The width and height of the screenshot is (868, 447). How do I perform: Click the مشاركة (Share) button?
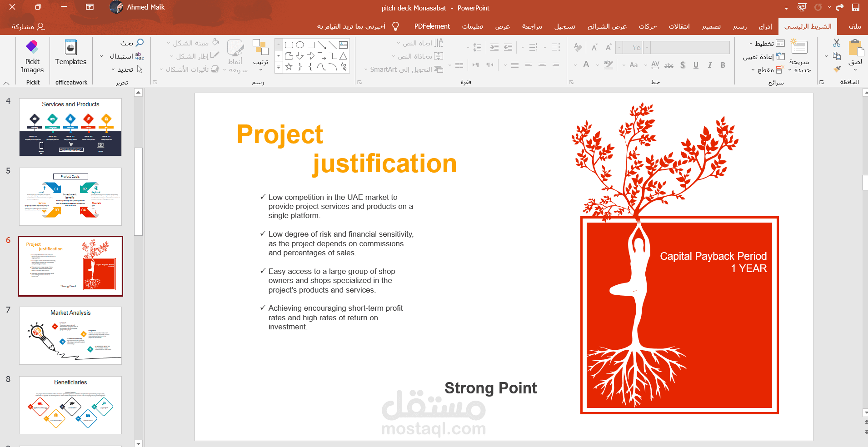27,26
